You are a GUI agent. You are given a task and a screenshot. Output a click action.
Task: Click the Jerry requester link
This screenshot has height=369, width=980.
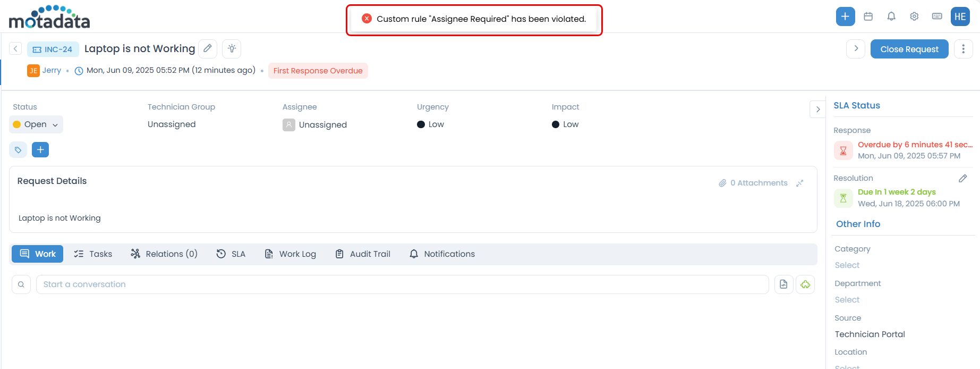click(52, 70)
